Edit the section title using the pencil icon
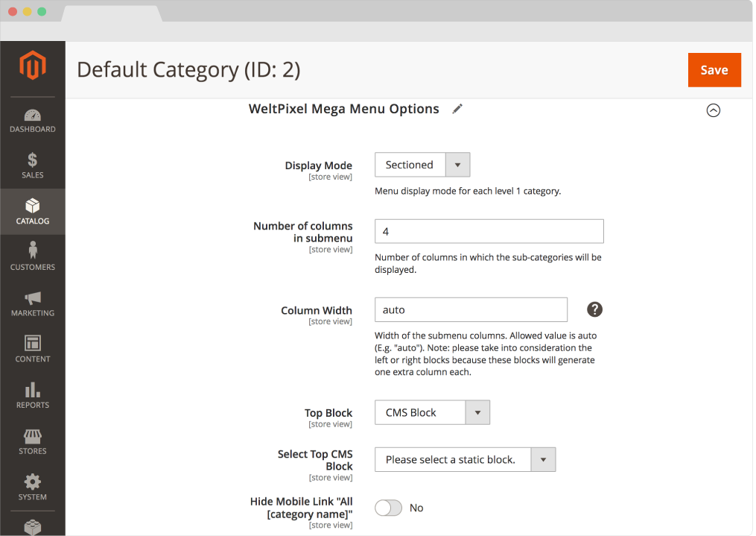Viewport: 756px width, 536px height. [x=457, y=109]
